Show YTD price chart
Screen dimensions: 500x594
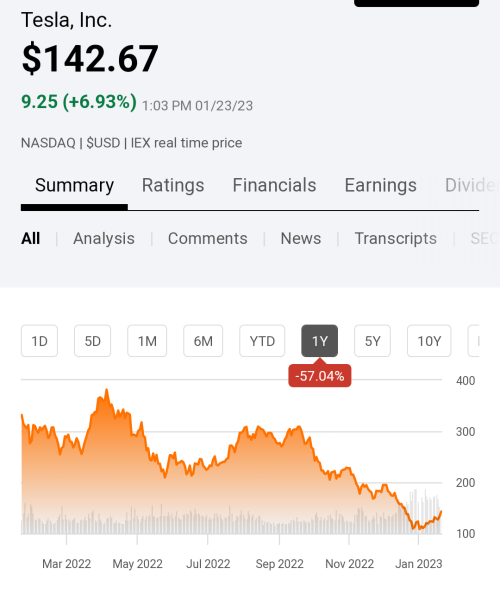coord(262,341)
